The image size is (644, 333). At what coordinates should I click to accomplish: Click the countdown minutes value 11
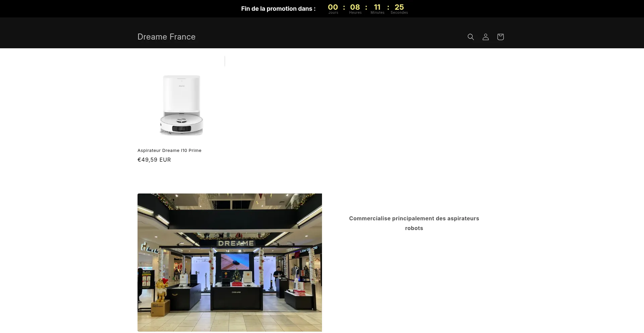point(377,7)
